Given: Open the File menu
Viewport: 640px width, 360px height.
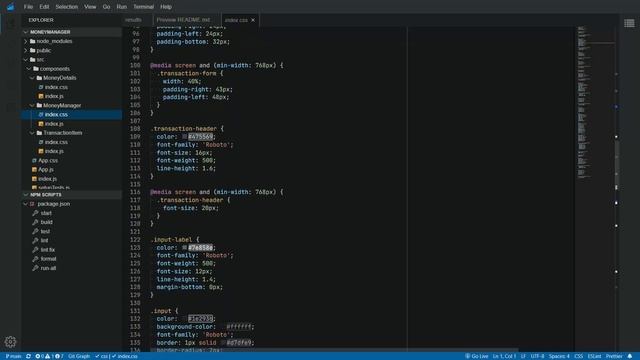Looking at the screenshot, I should (x=28, y=7).
